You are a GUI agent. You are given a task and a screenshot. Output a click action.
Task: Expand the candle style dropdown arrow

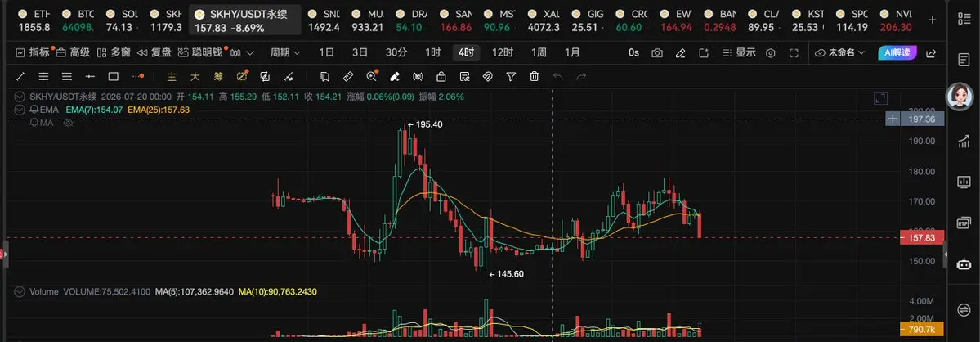pyautogui.click(x=250, y=53)
